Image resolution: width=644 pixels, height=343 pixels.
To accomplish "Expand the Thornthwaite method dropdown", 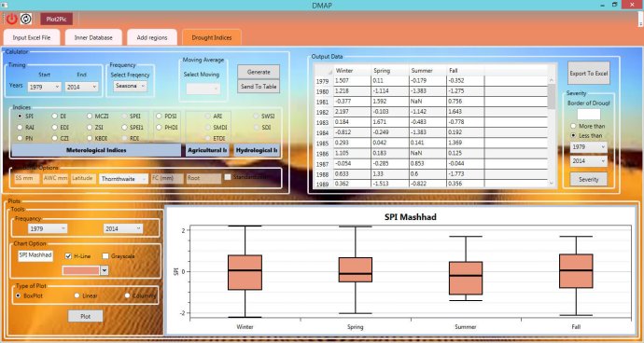I will click(123, 179).
